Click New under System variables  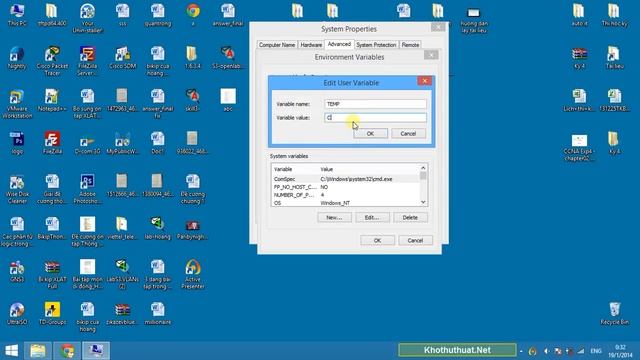pos(334,218)
